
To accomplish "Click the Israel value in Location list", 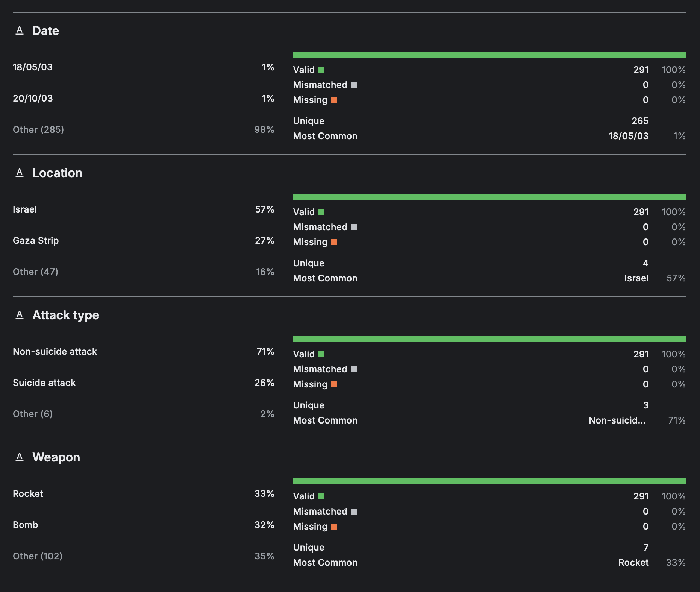I will coord(25,209).
